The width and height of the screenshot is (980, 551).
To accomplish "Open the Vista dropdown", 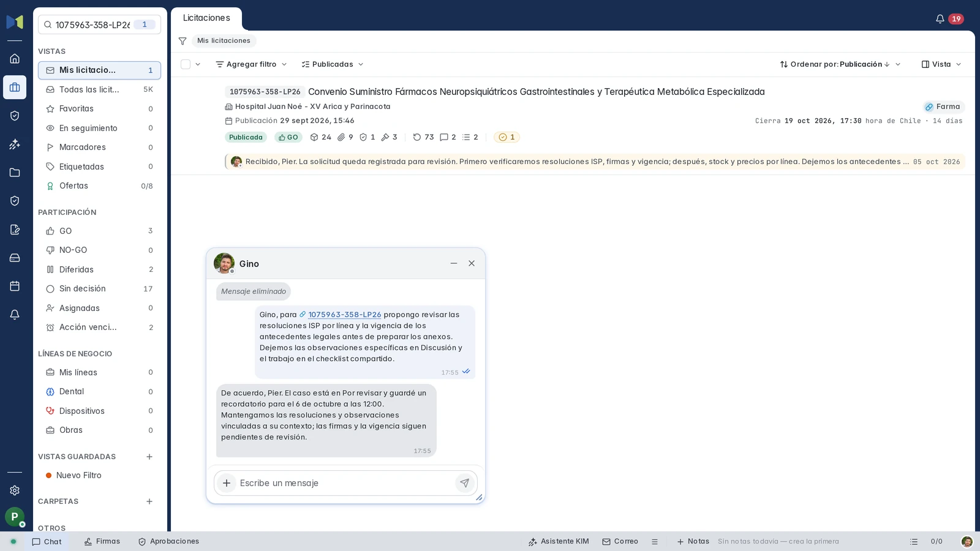I will (x=941, y=64).
